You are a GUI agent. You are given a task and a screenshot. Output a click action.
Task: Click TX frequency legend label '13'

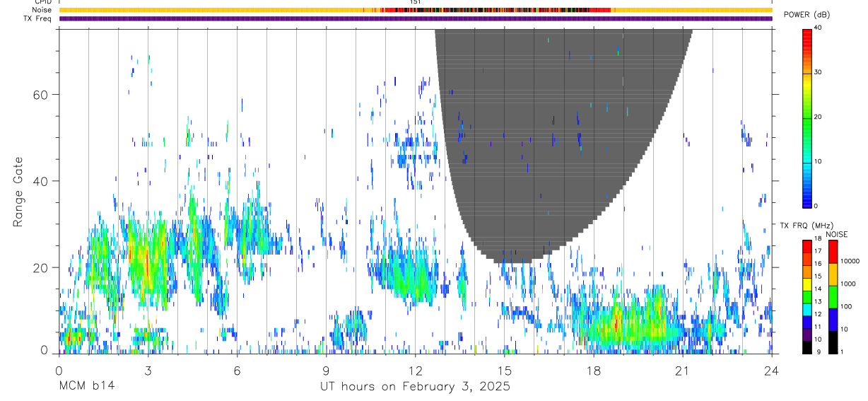(819, 301)
